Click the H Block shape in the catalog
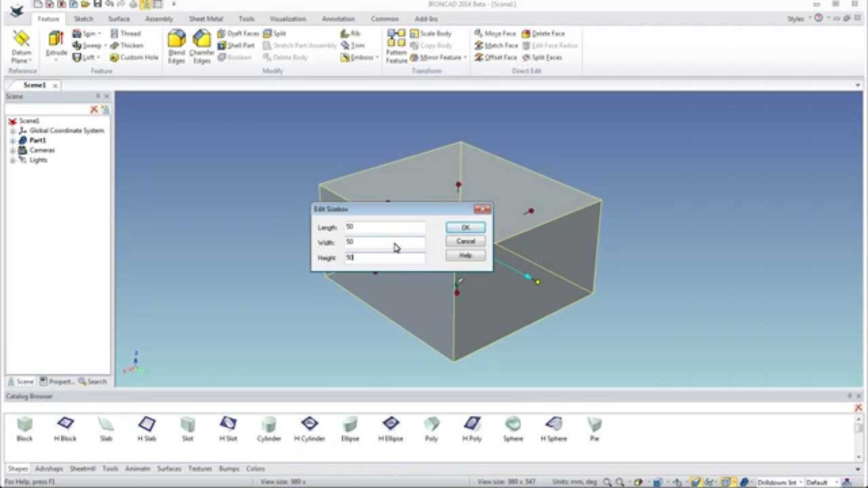The image size is (868, 488). click(65, 426)
